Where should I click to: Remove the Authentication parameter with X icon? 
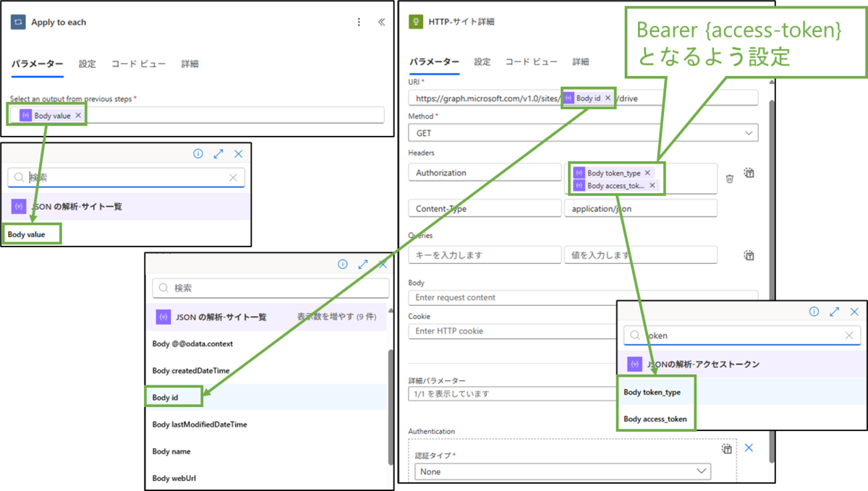point(749,448)
